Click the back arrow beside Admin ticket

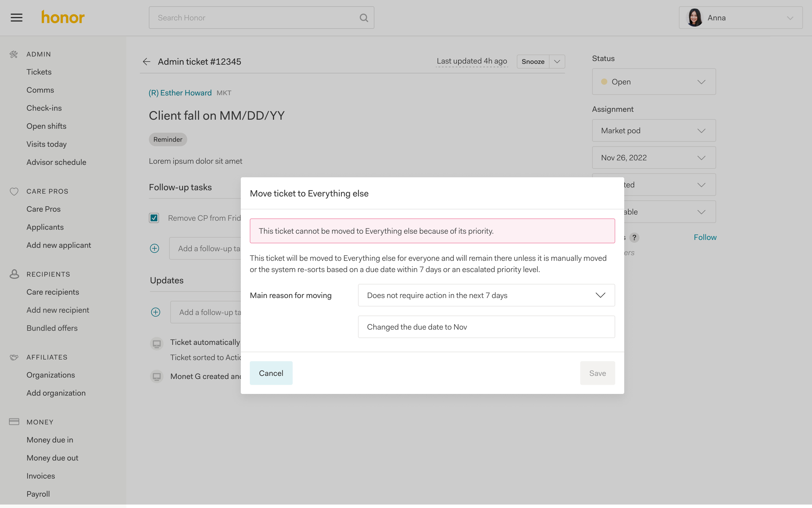[x=146, y=61]
